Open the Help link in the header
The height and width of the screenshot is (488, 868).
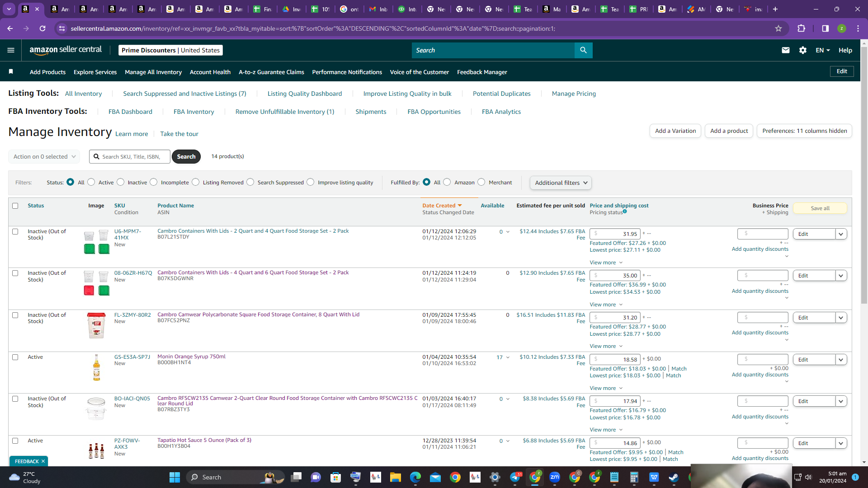(x=845, y=50)
